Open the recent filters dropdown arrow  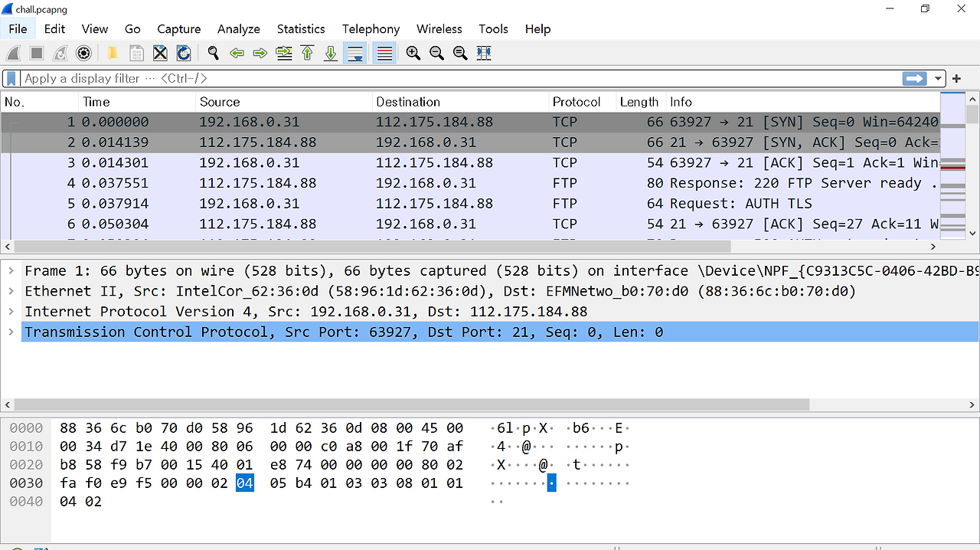pyautogui.click(x=938, y=78)
